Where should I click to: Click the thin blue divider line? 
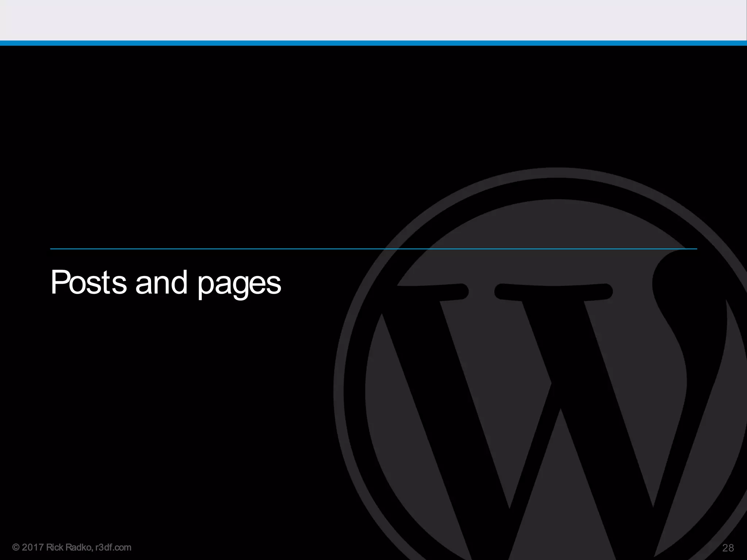coord(219,249)
